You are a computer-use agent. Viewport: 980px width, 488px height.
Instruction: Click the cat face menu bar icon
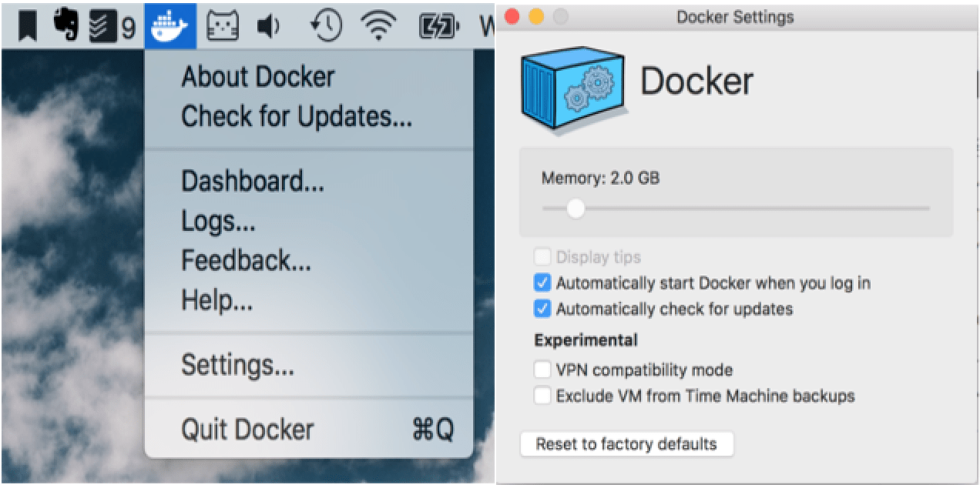[222, 23]
